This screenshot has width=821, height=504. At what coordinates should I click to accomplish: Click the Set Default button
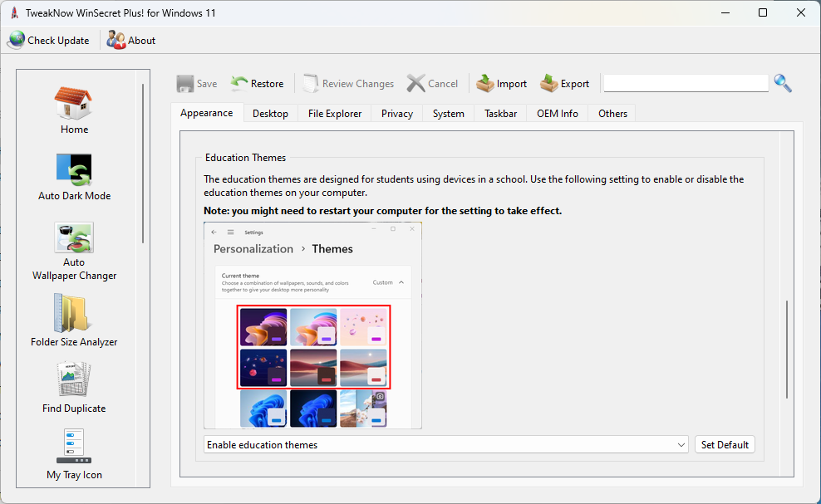coord(725,445)
